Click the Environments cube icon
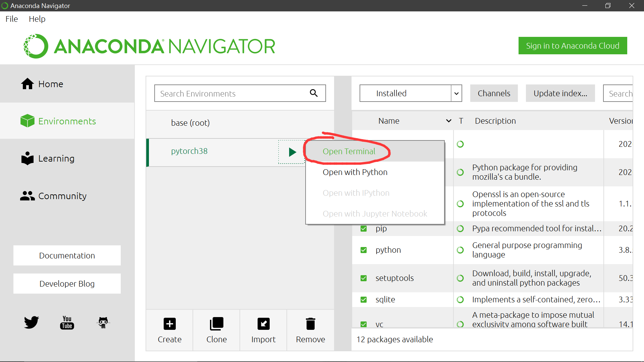The height and width of the screenshot is (362, 644). click(28, 121)
